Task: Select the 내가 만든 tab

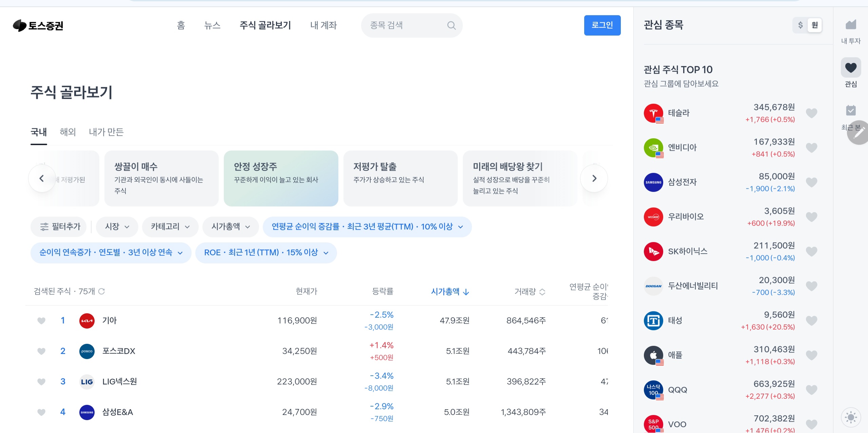Action: coord(106,132)
